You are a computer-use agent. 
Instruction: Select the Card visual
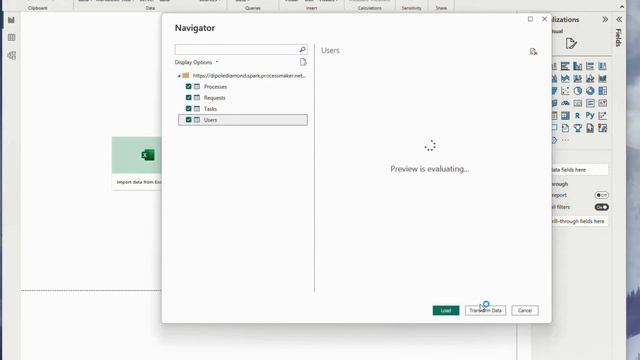(578, 103)
